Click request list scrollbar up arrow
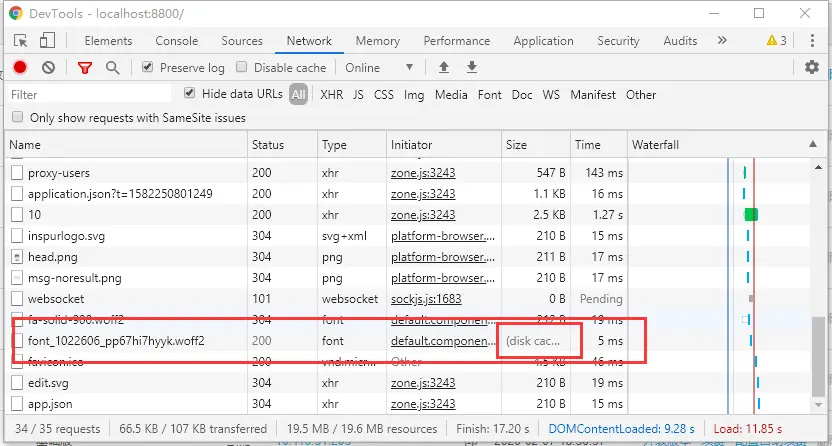 tap(818, 167)
